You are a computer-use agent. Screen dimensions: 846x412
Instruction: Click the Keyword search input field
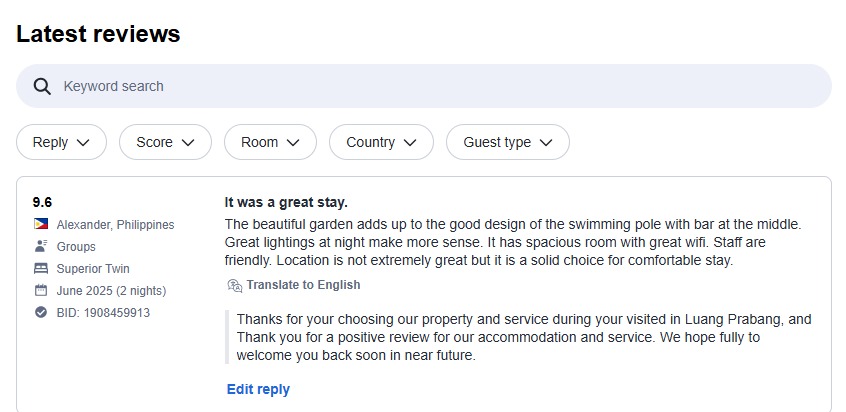click(424, 86)
